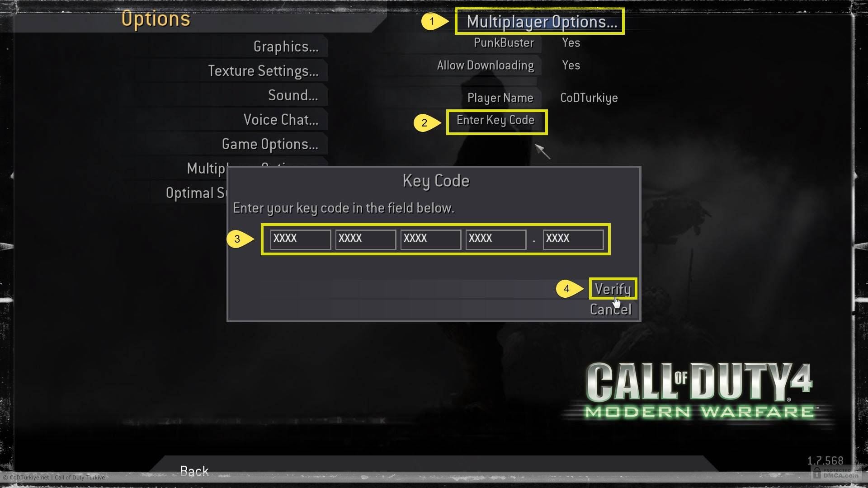Click Cancel to dismiss dialog
868x488 pixels.
click(x=611, y=310)
